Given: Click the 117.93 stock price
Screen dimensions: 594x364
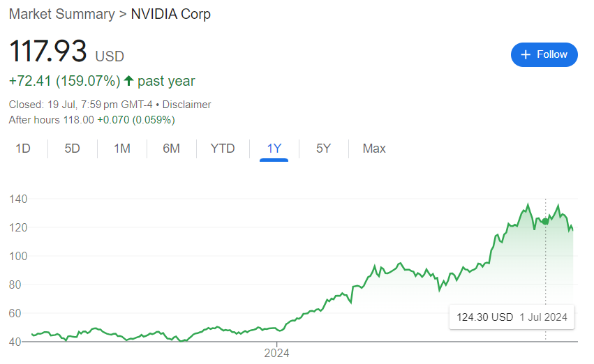Looking at the screenshot, I should pyautogui.click(x=48, y=52).
